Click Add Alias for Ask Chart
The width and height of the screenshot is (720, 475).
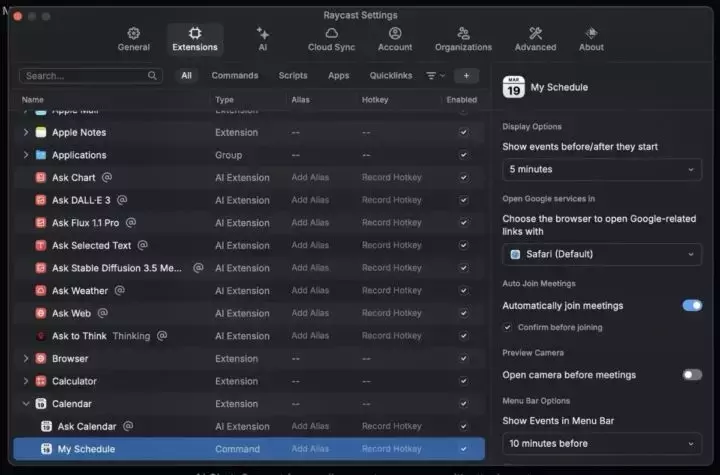[310, 177]
